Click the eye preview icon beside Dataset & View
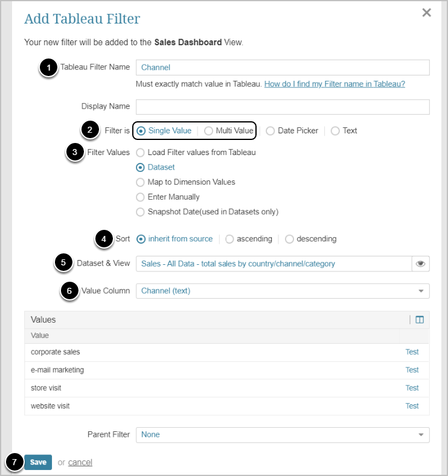 420,264
